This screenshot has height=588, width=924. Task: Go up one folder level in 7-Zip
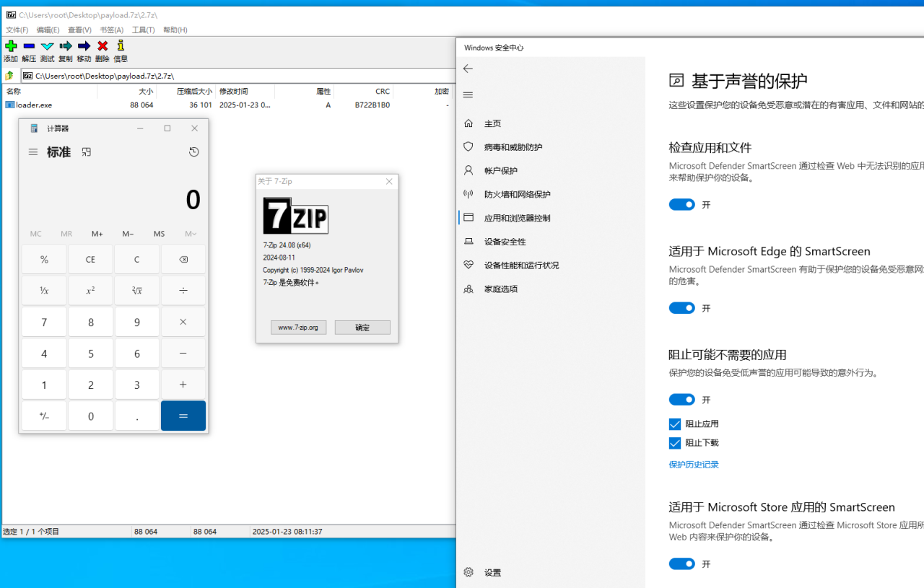pos(9,76)
